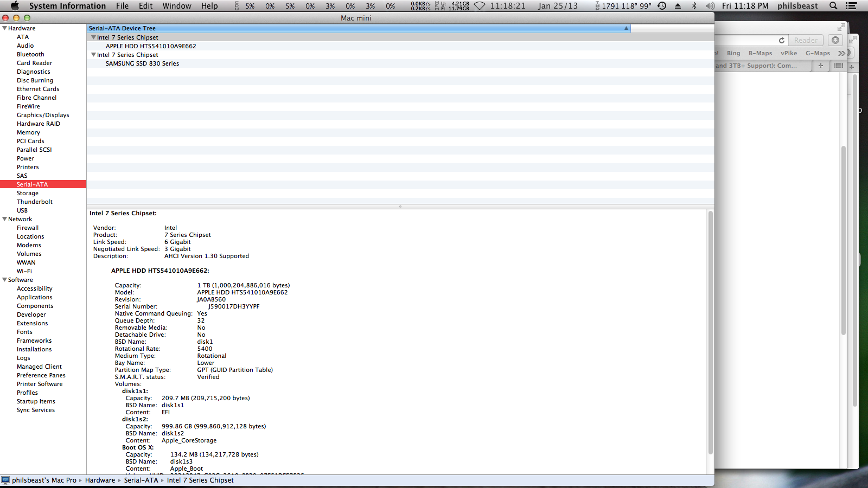Image resolution: width=868 pixels, height=488 pixels.
Task: Select Graphics/Displays in the sidebar
Action: (43, 115)
